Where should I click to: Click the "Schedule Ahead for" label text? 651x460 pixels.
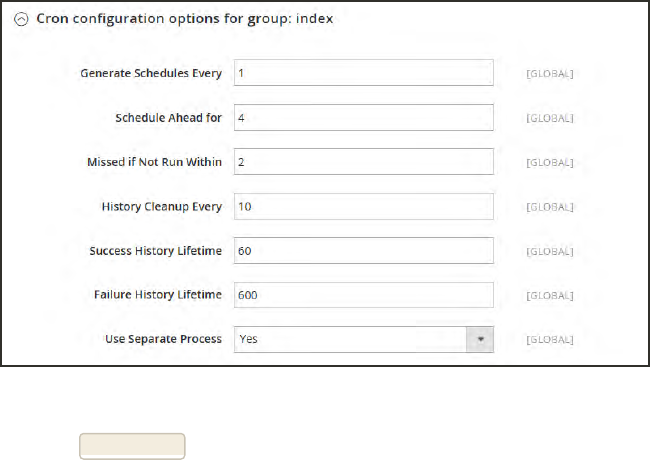[168, 117]
